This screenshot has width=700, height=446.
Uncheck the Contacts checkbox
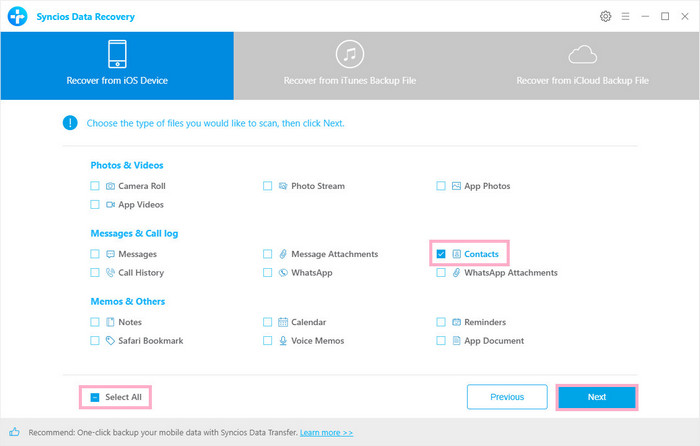click(441, 254)
